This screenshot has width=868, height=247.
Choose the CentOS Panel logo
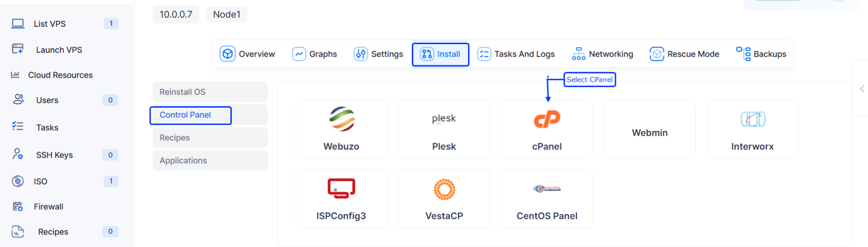547,188
